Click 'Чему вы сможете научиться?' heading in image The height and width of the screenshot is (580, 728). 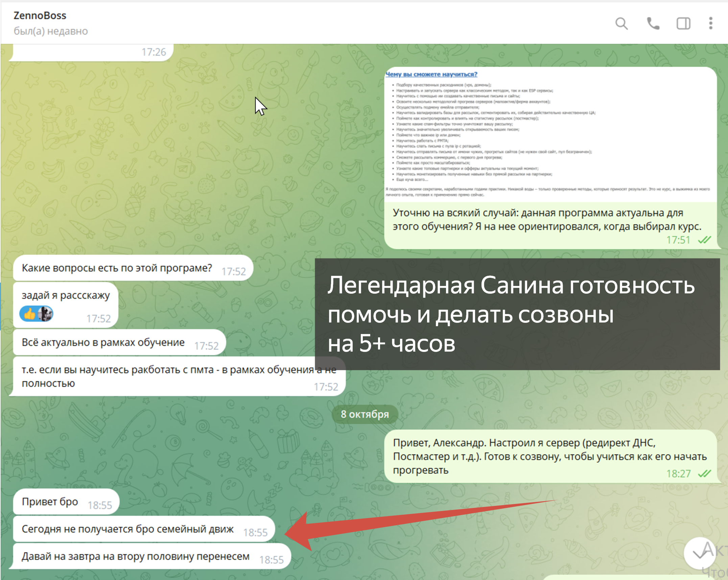(431, 74)
